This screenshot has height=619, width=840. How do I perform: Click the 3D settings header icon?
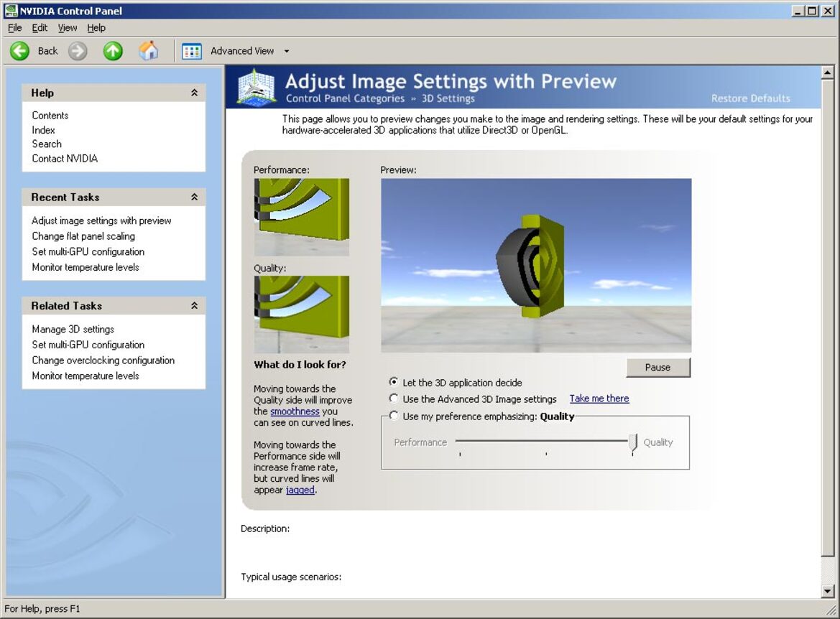point(256,87)
